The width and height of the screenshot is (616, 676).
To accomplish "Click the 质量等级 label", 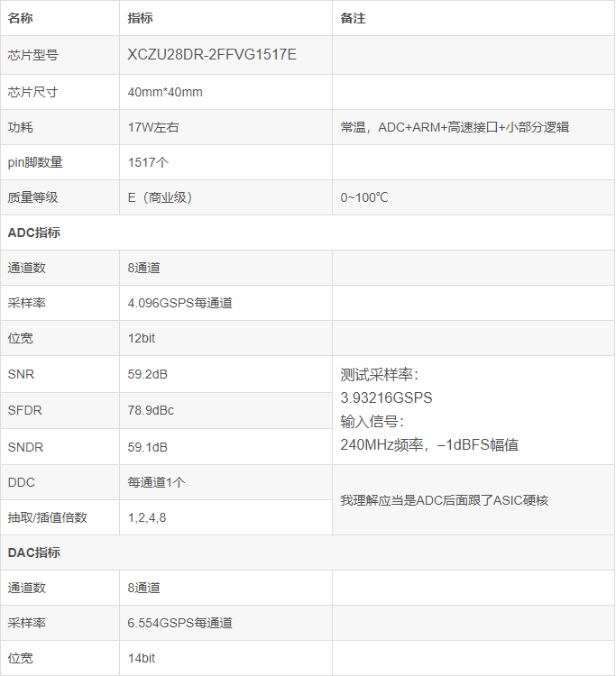I will point(32,197).
